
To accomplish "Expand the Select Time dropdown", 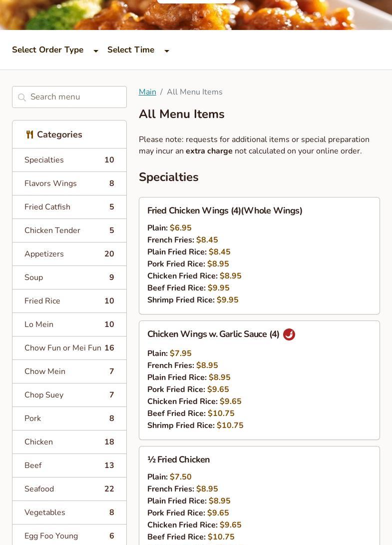I will point(138,50).
